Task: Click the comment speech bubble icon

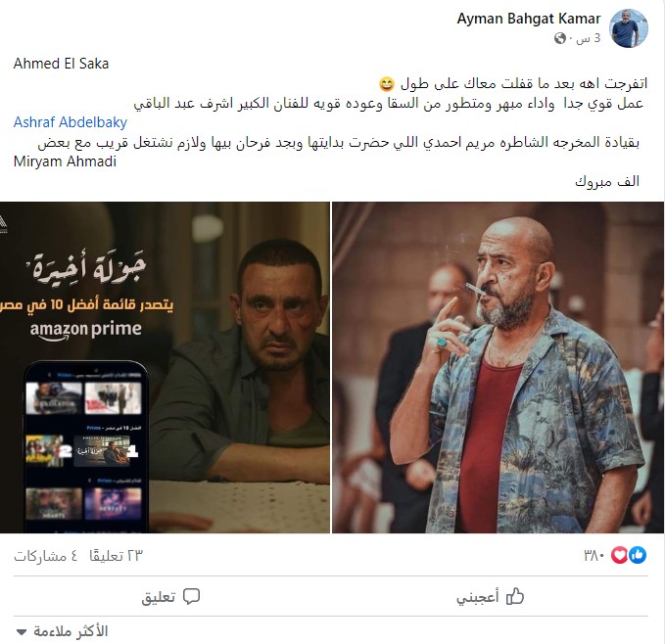Action: [191, 597]
